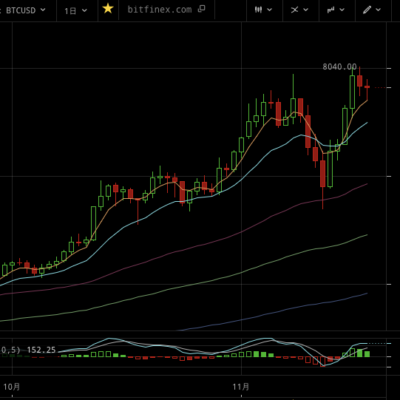400x400 pixels.
Task: Click the BTCUSD symbol text
Action: pos(20,10)
